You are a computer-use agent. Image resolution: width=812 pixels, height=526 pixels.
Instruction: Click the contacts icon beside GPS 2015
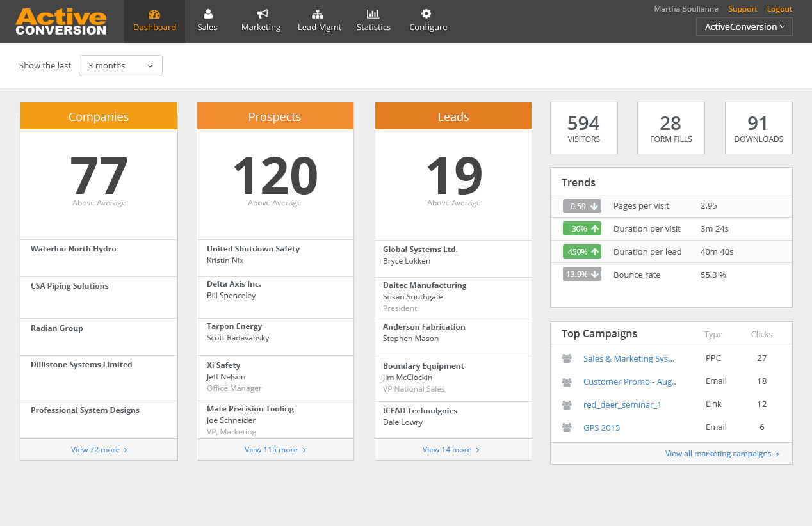click(566, 427)
